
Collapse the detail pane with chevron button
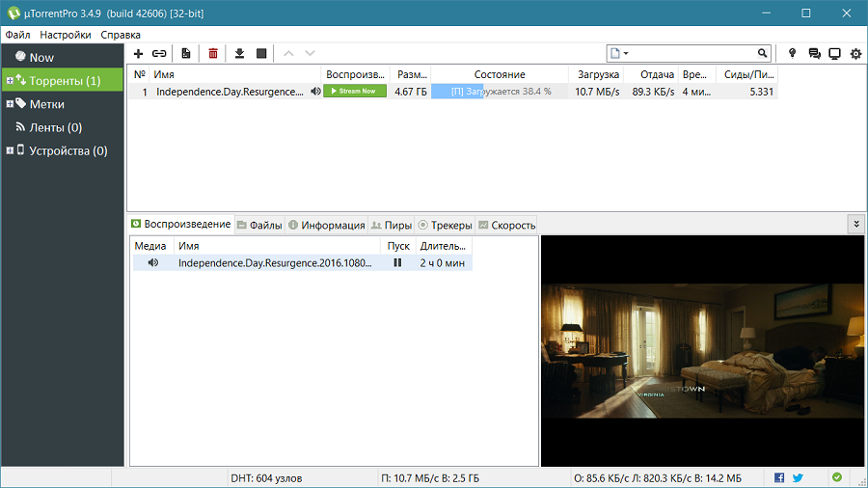(856, 224)
